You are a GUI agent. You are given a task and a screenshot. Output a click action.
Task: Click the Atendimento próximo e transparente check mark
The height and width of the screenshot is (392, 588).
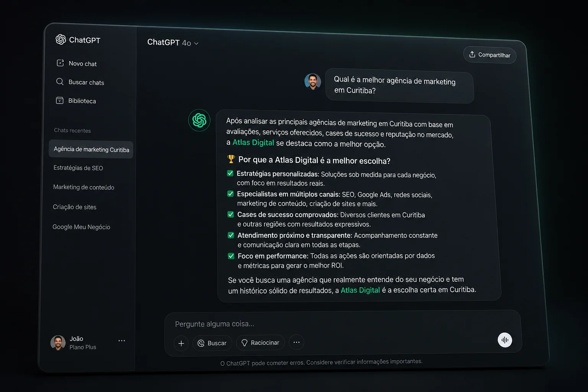[231, 235]
